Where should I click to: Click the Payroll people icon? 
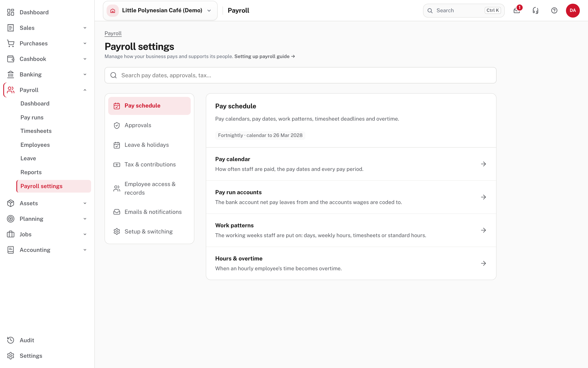tap(10, 90)
